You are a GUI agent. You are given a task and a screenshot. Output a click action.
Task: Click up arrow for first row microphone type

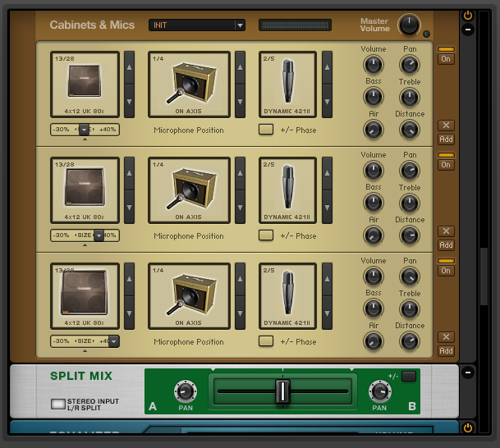(x=327, y=67)
